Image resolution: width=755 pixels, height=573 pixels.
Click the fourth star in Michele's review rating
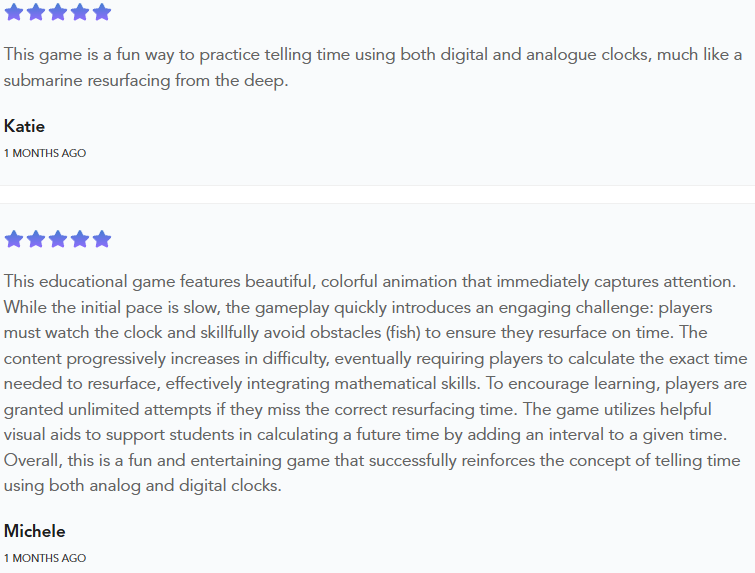point(80,239)
